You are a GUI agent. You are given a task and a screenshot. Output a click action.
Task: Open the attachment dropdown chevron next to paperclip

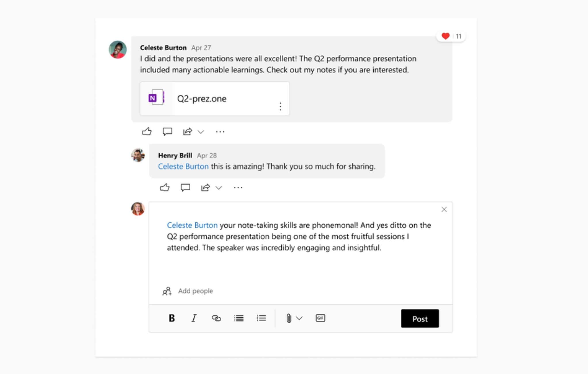(299, 318)
